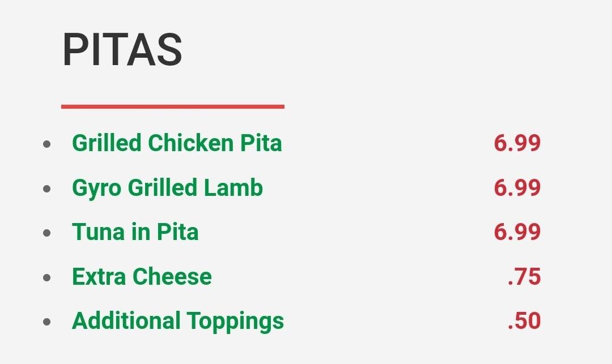Click the Grilled Chicken Pita 6.99 price
The image size is (612, 364).
[517, 143]
